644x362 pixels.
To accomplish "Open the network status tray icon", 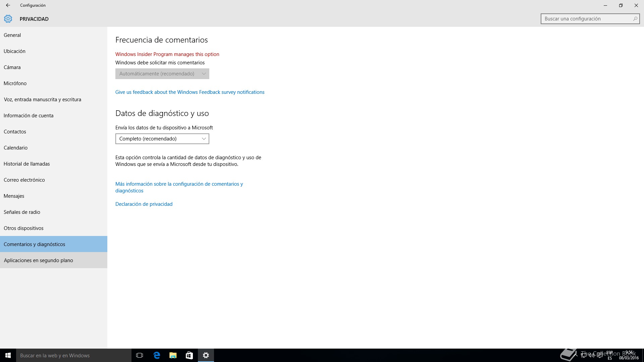I will coord(584,355).
